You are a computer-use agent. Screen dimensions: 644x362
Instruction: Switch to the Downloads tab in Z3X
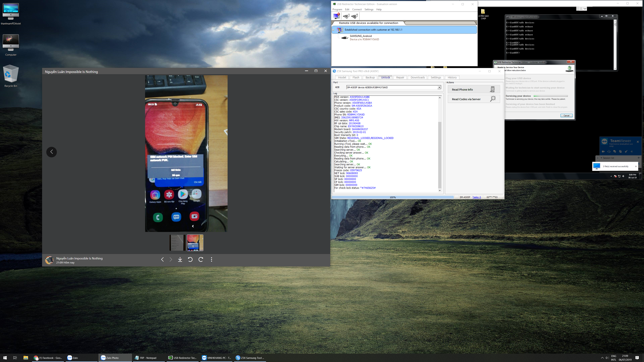[417, 77]
